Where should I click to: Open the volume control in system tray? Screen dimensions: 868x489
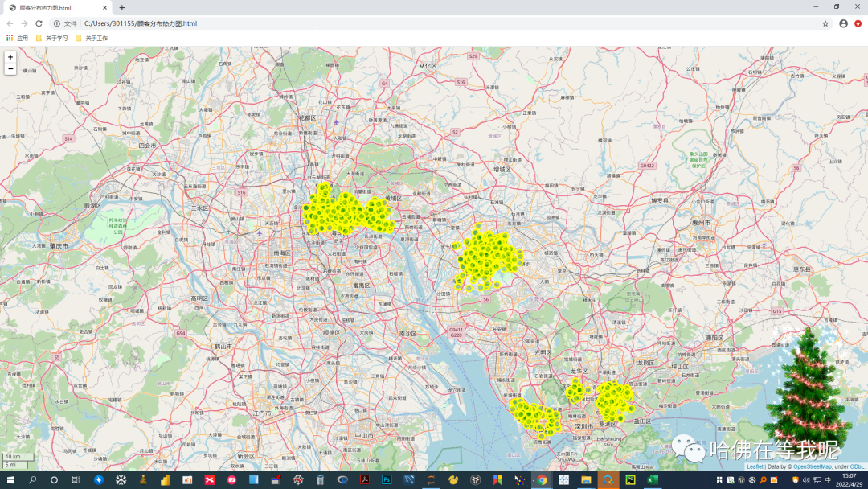click(806, 480)
